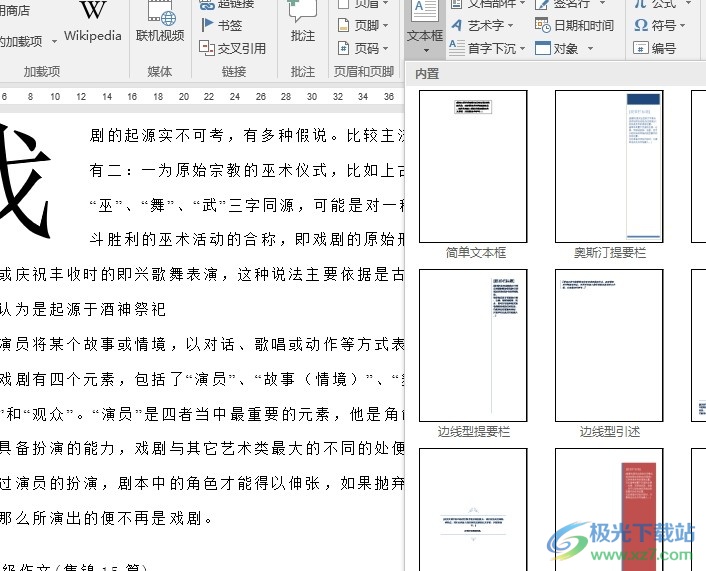Insert a bookmark (书签)
The image size is (706, 571).
tap(222, 25)
